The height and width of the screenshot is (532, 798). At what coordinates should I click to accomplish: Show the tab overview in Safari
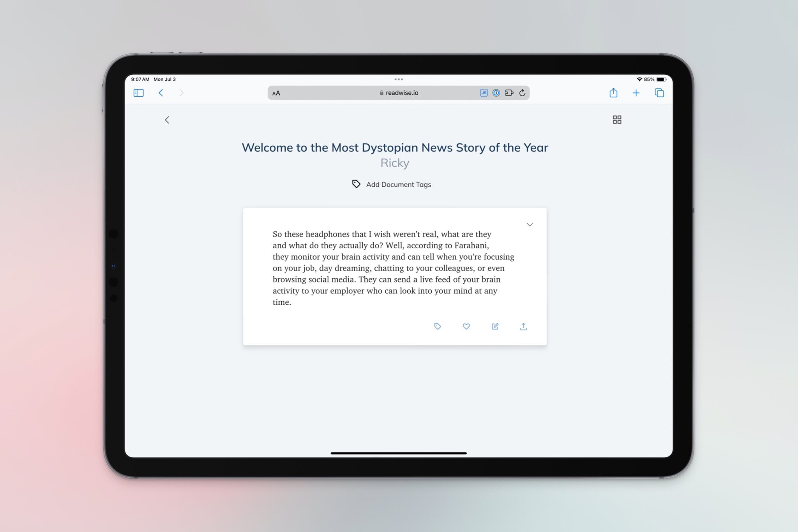[659, 93]
